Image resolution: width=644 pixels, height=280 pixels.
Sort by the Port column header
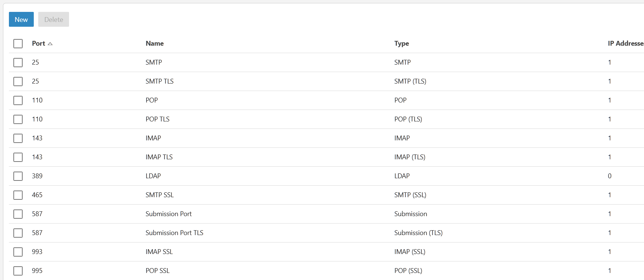click(x=38, y=43)
